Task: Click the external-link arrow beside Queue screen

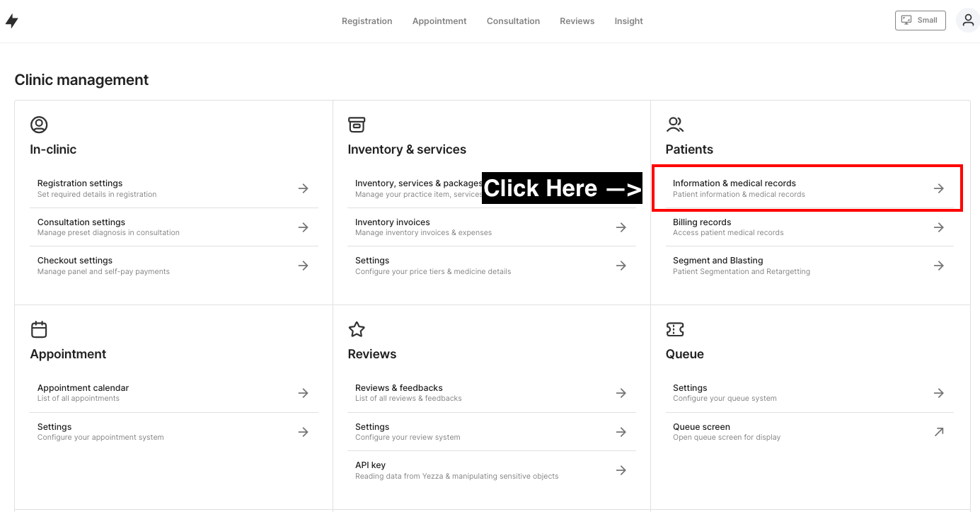Action: 938,432
